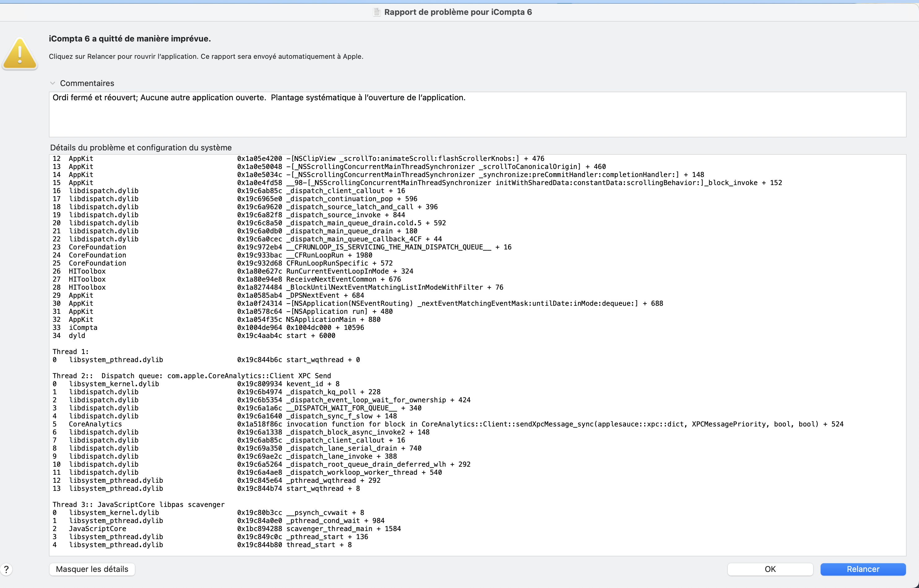Hide details with Masquer les détails
The width and height of the screenshot is (919, 588).
coord(92,569)
